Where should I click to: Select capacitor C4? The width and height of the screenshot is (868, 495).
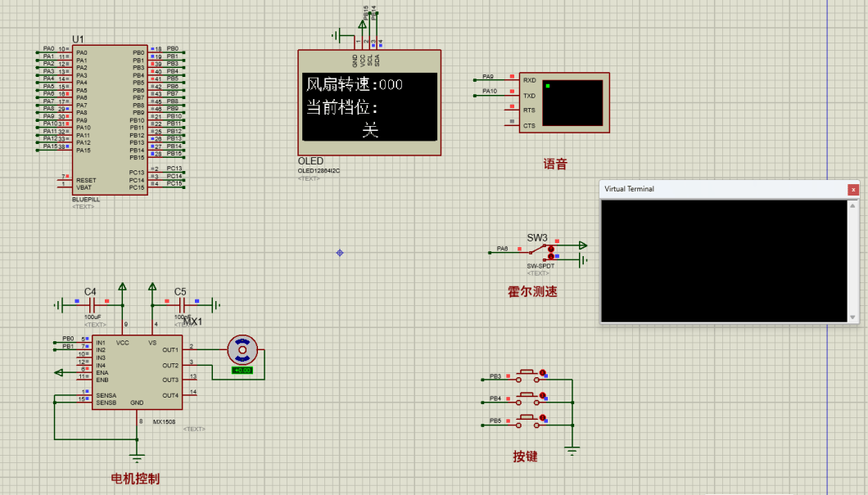(92, 304)
